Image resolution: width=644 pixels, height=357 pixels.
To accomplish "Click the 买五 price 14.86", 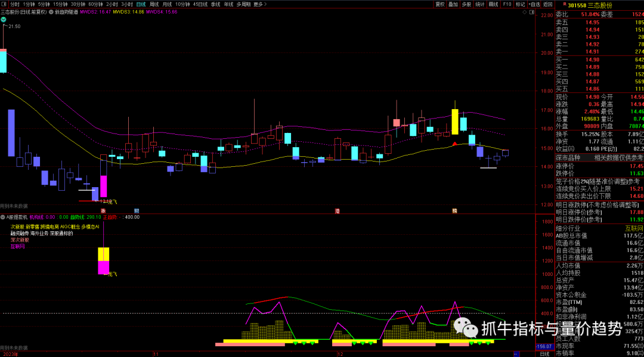I will [592, 89].
